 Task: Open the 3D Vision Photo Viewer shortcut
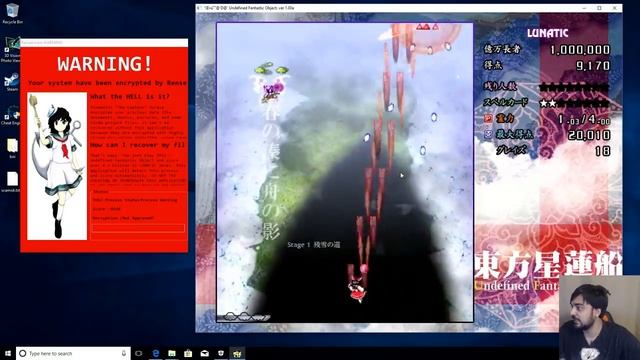[x=11, y=49]
